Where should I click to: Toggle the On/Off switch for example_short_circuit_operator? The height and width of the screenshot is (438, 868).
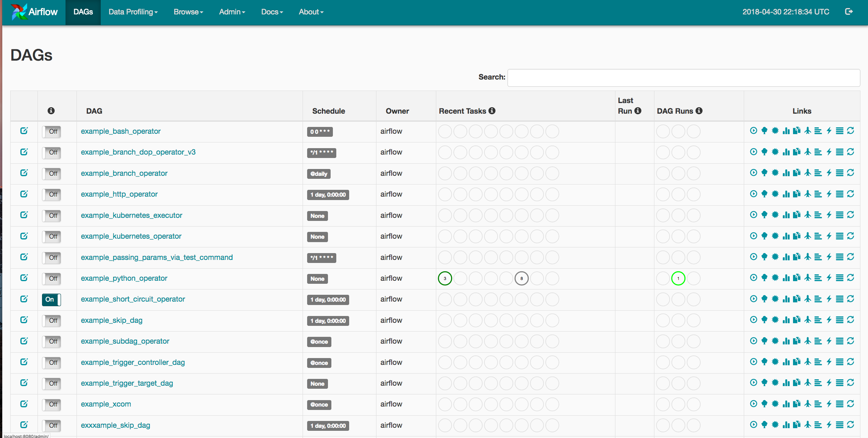[52, 299]
